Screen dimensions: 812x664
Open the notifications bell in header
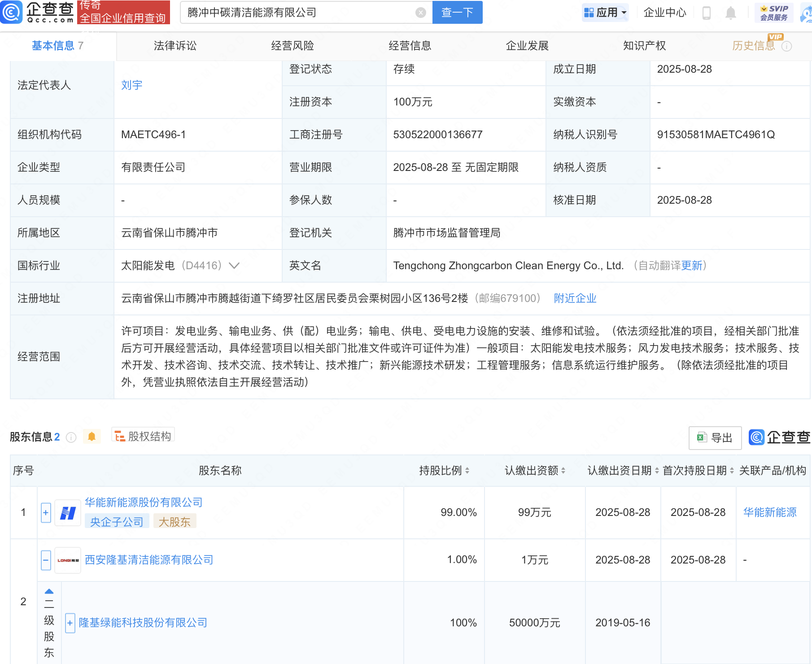pos(730,13)
